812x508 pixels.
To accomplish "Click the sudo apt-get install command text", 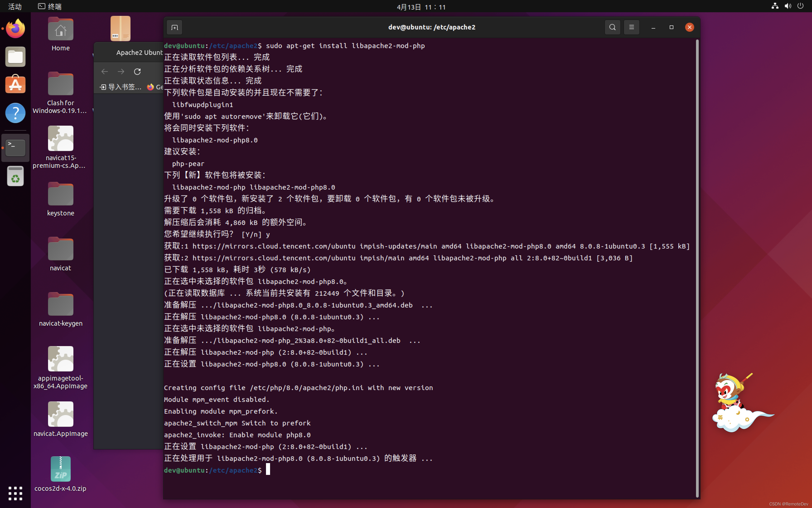I will point(346,46).
